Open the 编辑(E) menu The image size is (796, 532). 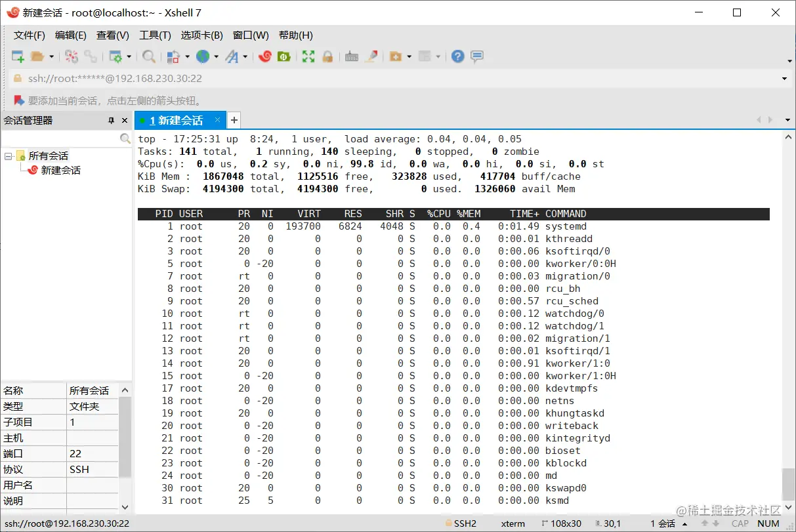pyautogui.click(x=71, y=35)
